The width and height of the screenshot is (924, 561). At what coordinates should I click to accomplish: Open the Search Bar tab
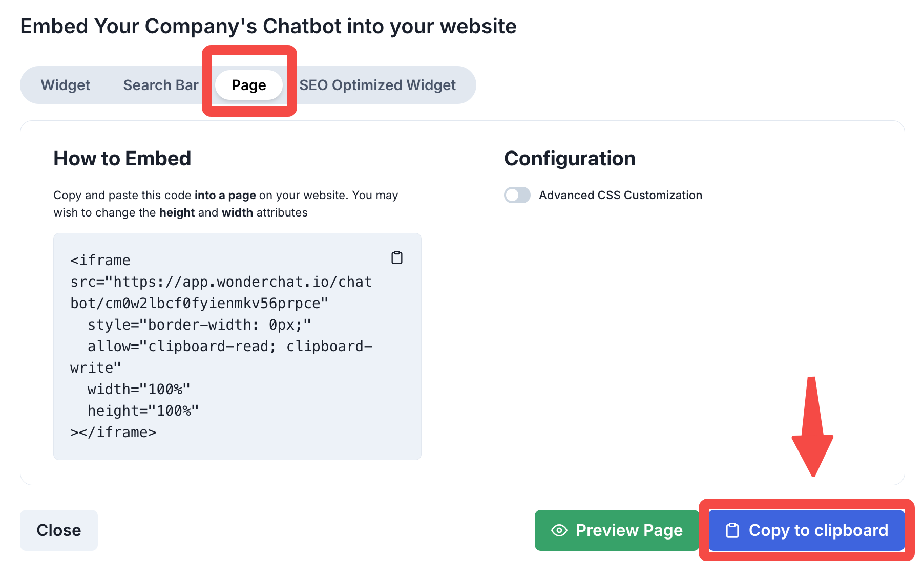pos(160,85)
